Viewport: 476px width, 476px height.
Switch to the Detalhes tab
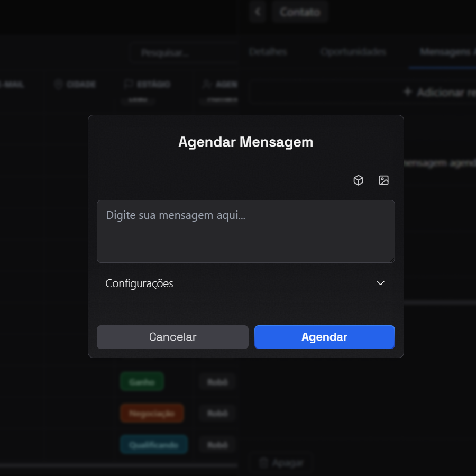tap(267, 52)
